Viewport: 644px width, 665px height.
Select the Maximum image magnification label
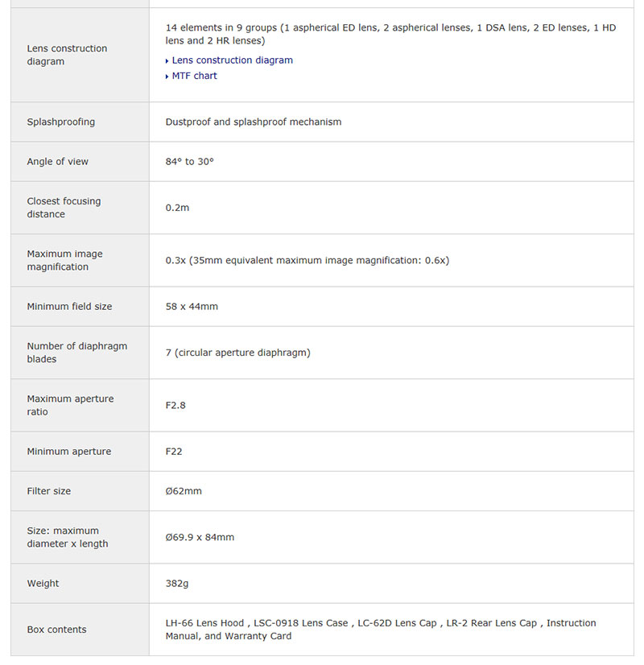click(65, 260)
